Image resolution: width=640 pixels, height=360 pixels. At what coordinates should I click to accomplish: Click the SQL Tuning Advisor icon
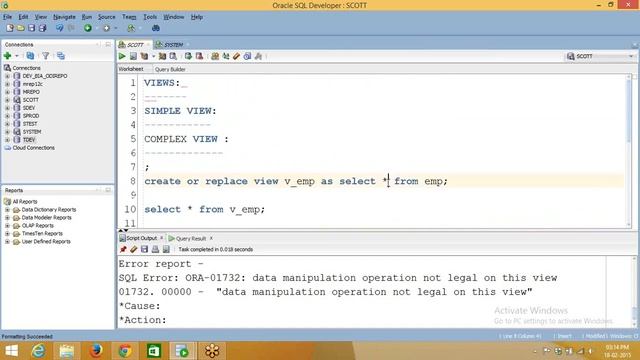click(x=173, y=56)
